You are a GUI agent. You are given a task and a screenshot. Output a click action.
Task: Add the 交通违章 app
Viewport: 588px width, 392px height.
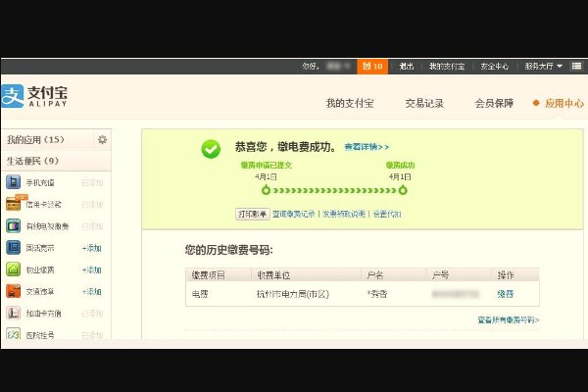pos(92,291)
